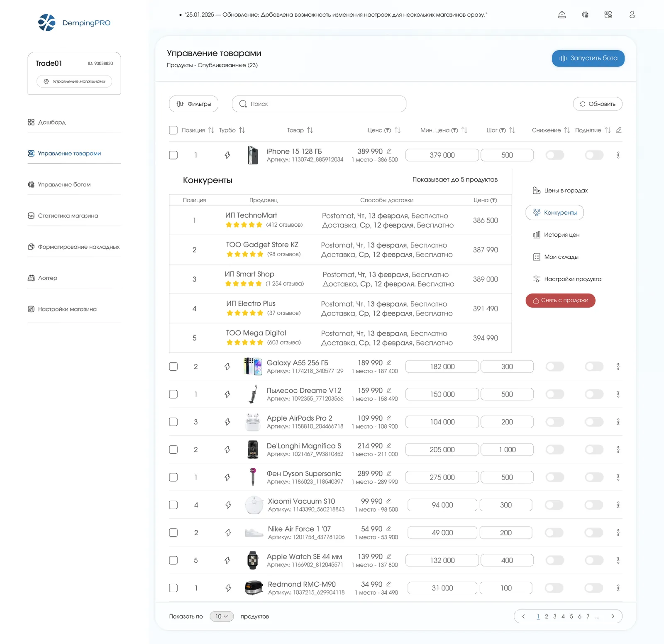
Task: Open three-dot menu for Apple Watch SE
Action: pos(618,561)
